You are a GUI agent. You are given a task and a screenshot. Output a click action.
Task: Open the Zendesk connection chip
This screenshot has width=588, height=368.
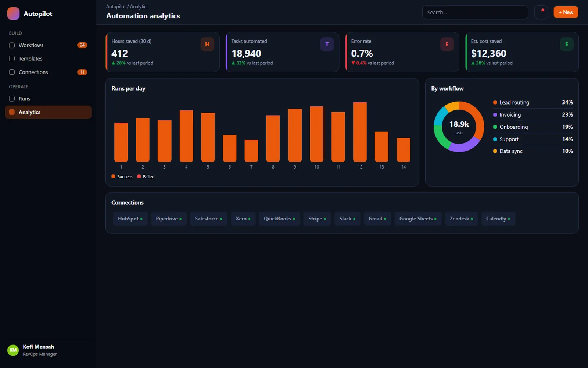click(461, 219)
